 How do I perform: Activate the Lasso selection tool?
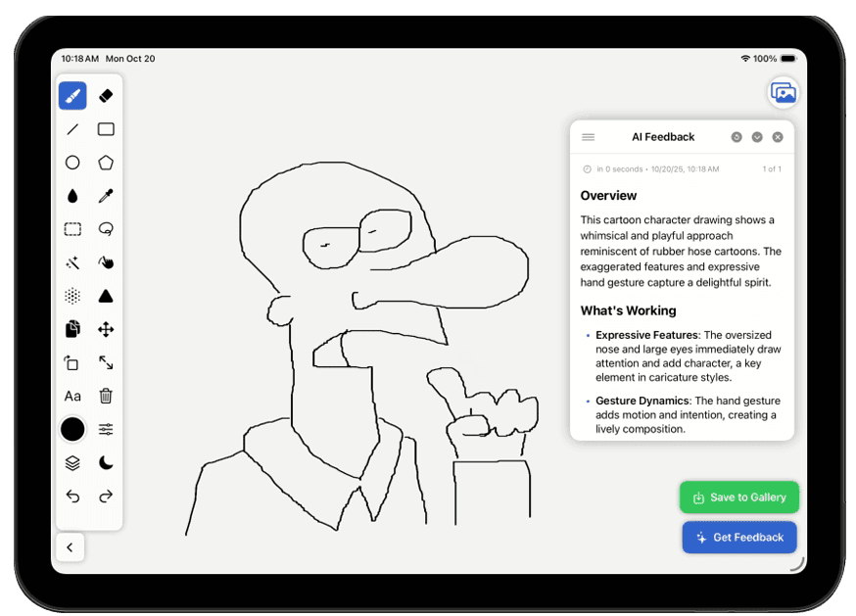pos(106,229)
